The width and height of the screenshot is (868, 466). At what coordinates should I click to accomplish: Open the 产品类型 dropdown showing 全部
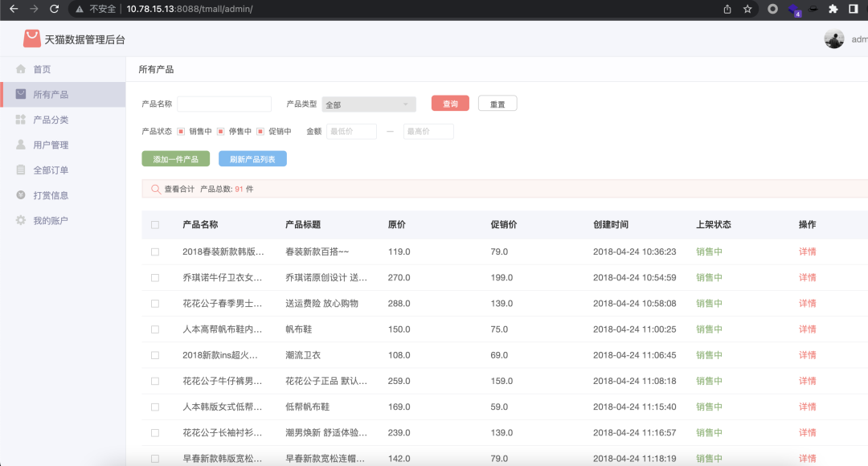pyautogui.click(x=369, y=104)
